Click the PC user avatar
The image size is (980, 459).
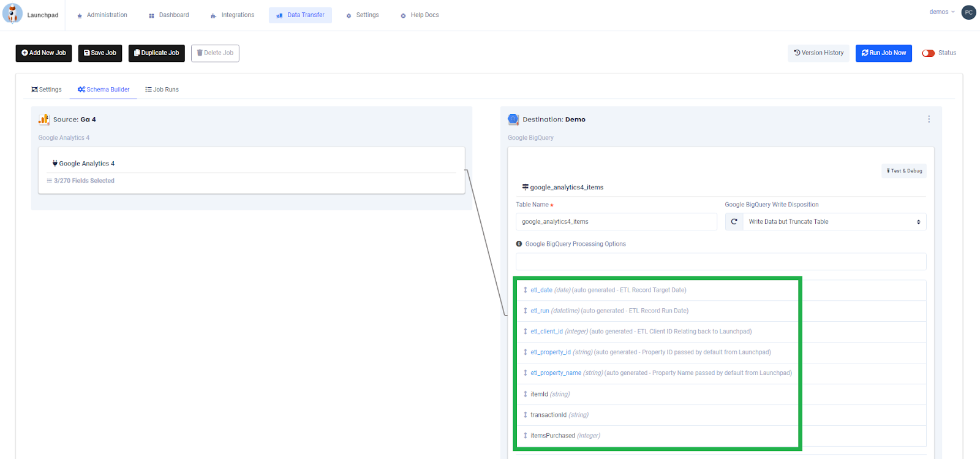coord(968,12)
